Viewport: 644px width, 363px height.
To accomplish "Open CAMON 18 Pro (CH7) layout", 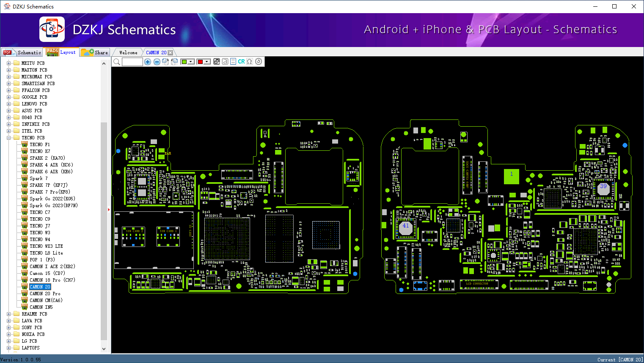I will click(52, 280).
